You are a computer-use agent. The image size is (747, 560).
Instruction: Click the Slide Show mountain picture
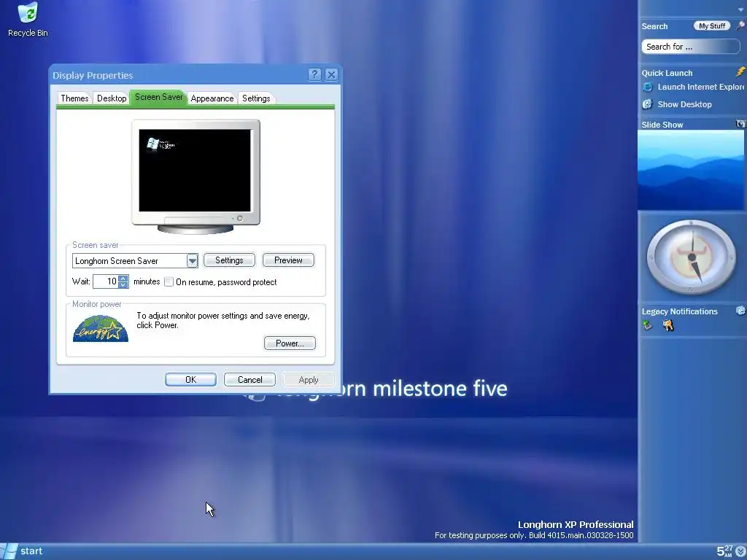click(692, 170)
